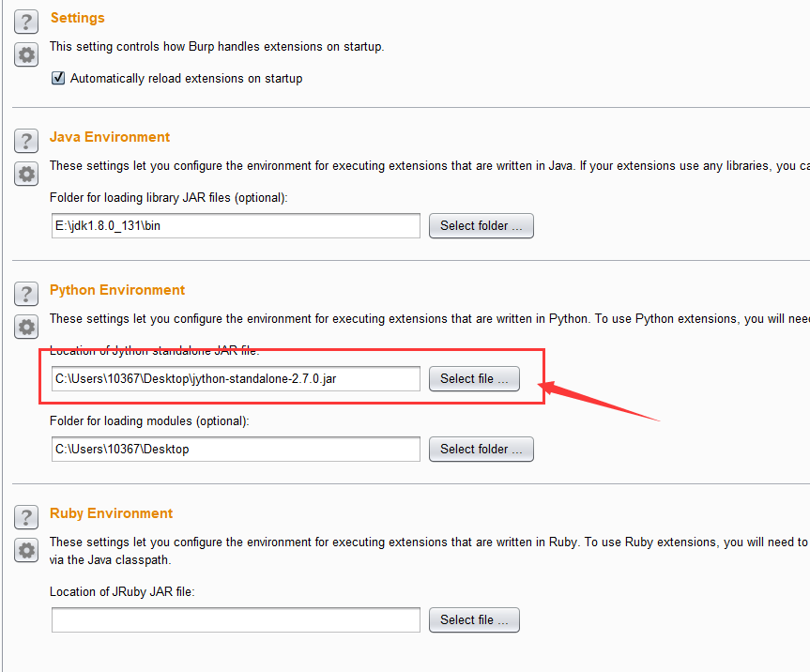The height and width of the screenshot is (672, 810).
Task: Toggle Automatically reload extensions on startup
Action: click(58, 79)
